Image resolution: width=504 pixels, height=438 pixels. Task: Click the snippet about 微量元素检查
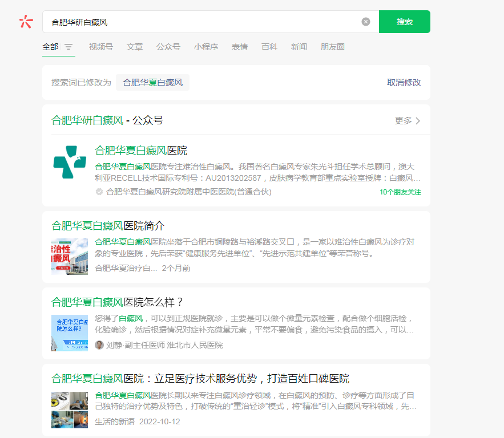[x=254, y=324]
